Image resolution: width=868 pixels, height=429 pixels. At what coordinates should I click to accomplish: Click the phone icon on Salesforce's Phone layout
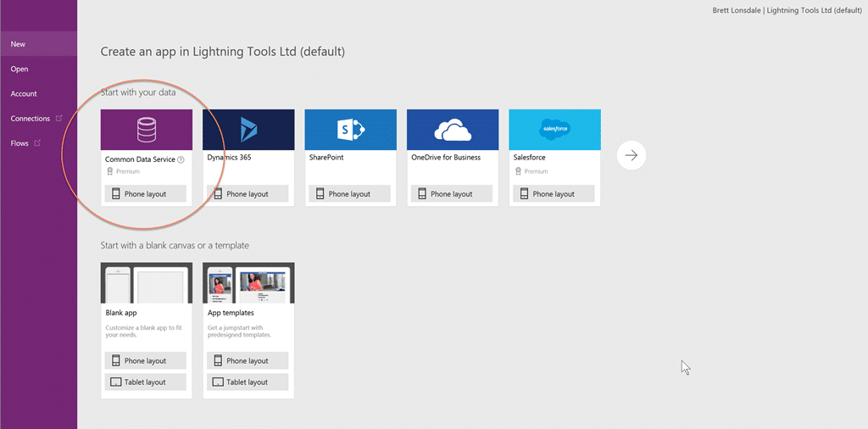[524, 194]
